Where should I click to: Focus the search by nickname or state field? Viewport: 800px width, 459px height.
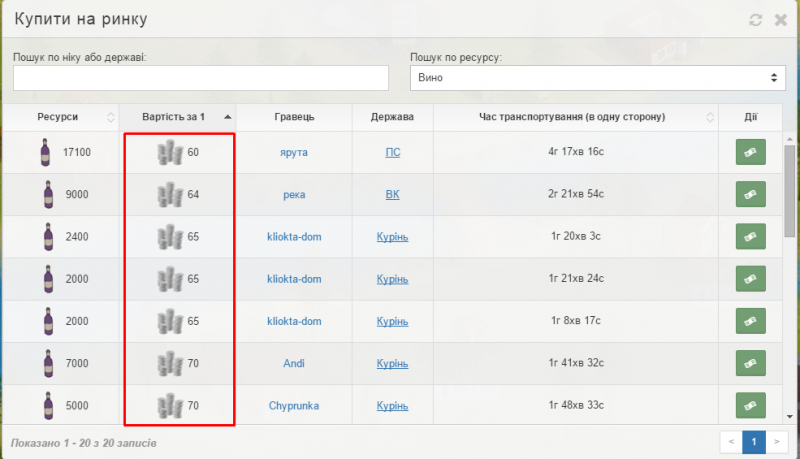pos(200,78)
